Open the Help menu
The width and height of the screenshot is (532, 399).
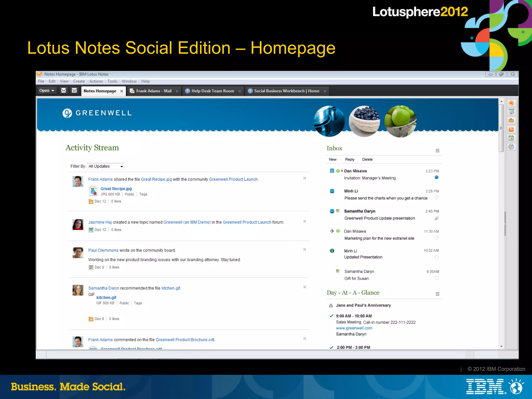click(x=145, y=81)
